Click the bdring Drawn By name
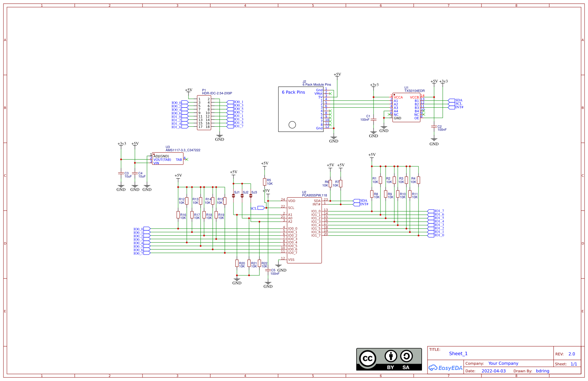 (x=542, y=371)
